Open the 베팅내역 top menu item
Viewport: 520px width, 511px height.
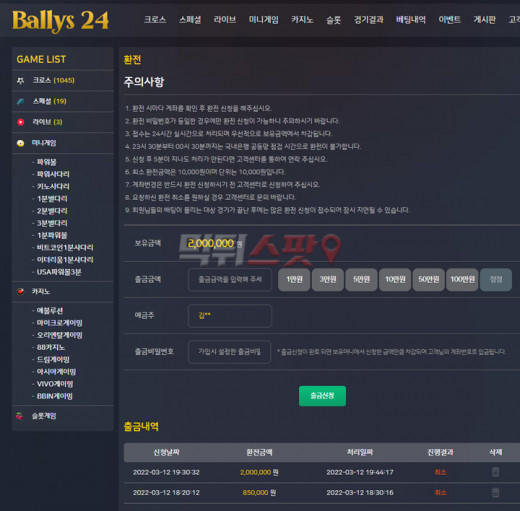411,20
